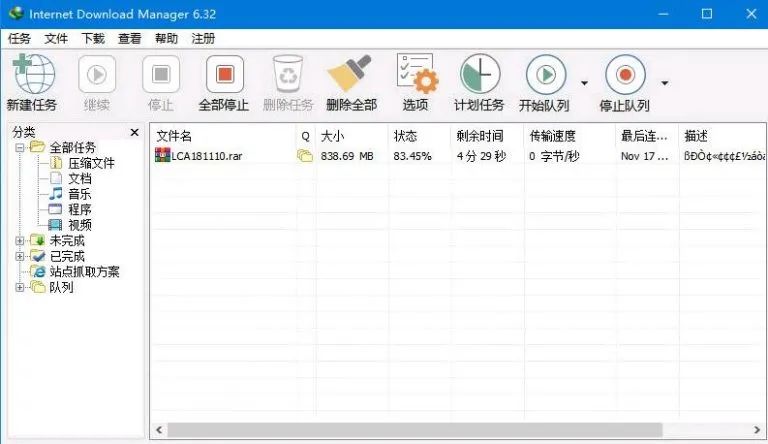The width and height of the screenshot is (768, 444).
Task: Open the 查看 menu
Action: click(x=130, y=38)
